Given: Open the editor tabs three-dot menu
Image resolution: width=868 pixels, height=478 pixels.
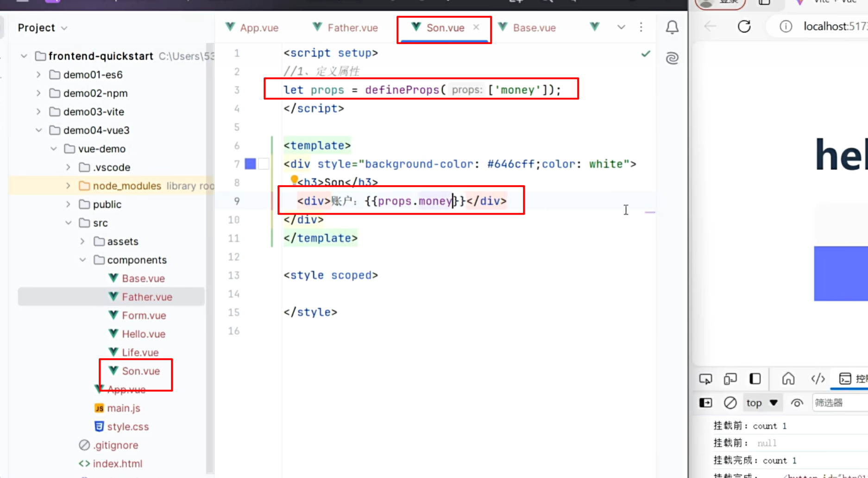Looking at the screenshot, I should [641, 27].
